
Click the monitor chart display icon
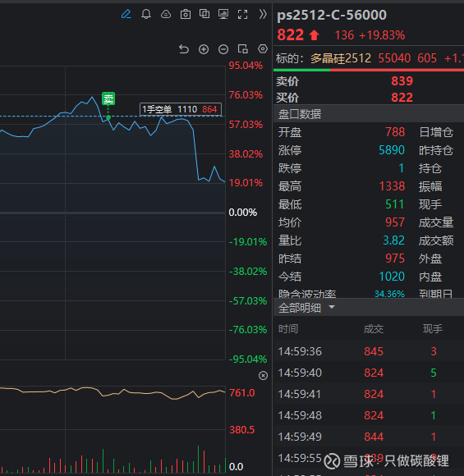(223, 14)
